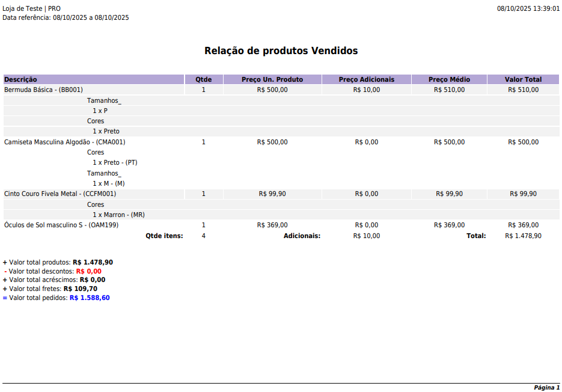Click the Descrição column header
Viewport: 562px width, 392px height.
pyautogui.click(x=21, y=79)
